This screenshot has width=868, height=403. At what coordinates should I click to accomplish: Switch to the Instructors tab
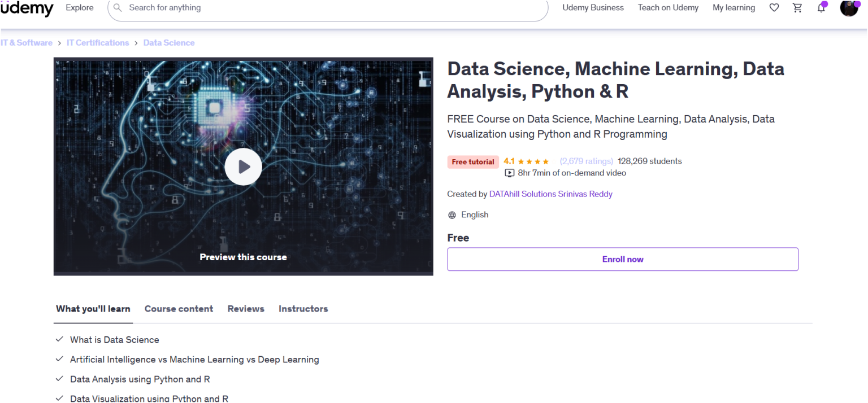(x=303, y=309)
